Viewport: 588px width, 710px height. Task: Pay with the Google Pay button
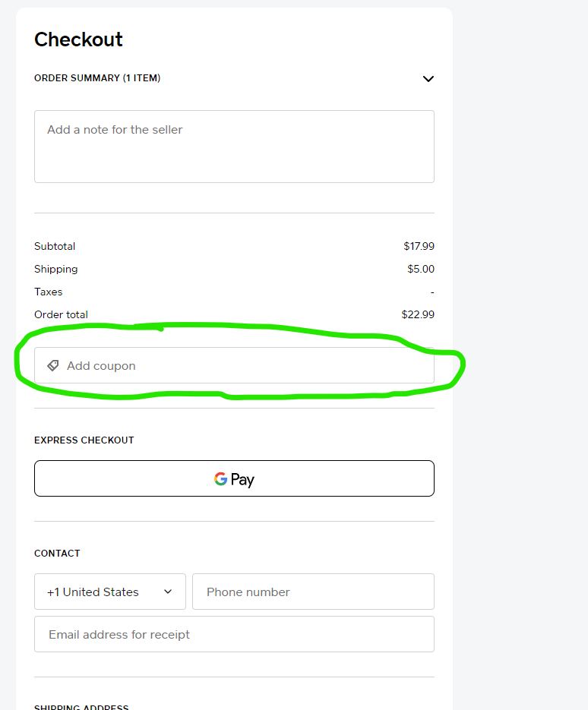point(234,478)
